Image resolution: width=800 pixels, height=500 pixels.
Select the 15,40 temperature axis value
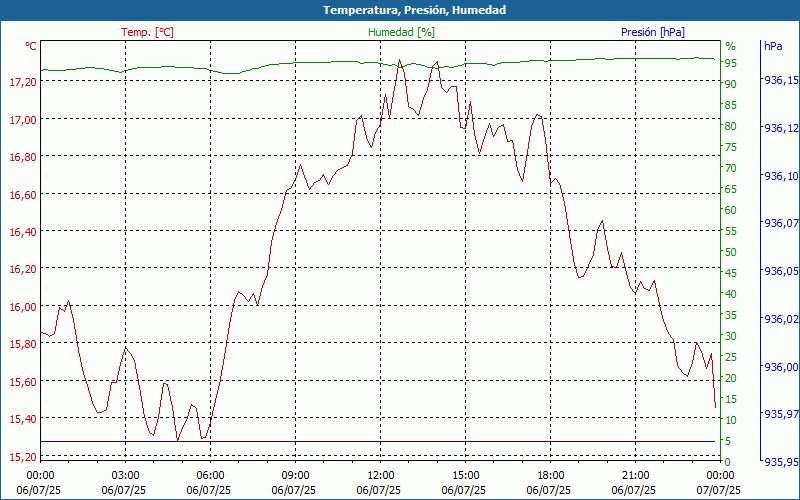(x=22, y=419)
